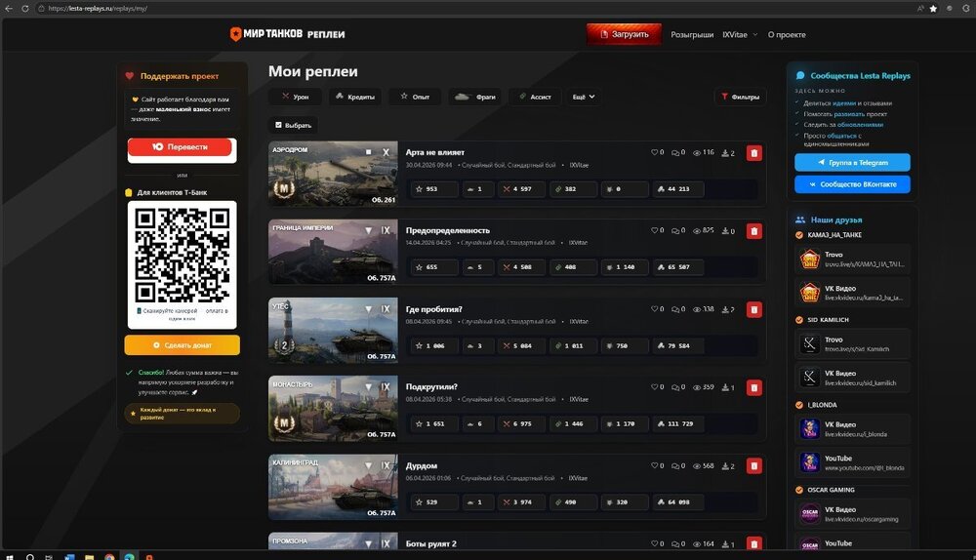The height and width of the screenshot is (560, 976).
Task: Delete the "Дурдом" replay
Action: pyautogui.click(x=753, y=466)
